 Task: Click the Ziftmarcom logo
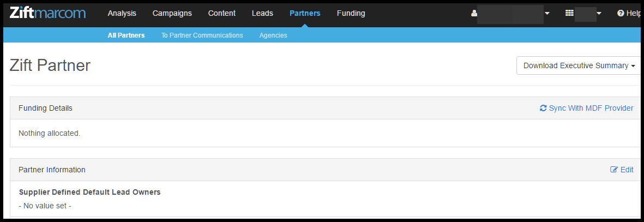47,13
